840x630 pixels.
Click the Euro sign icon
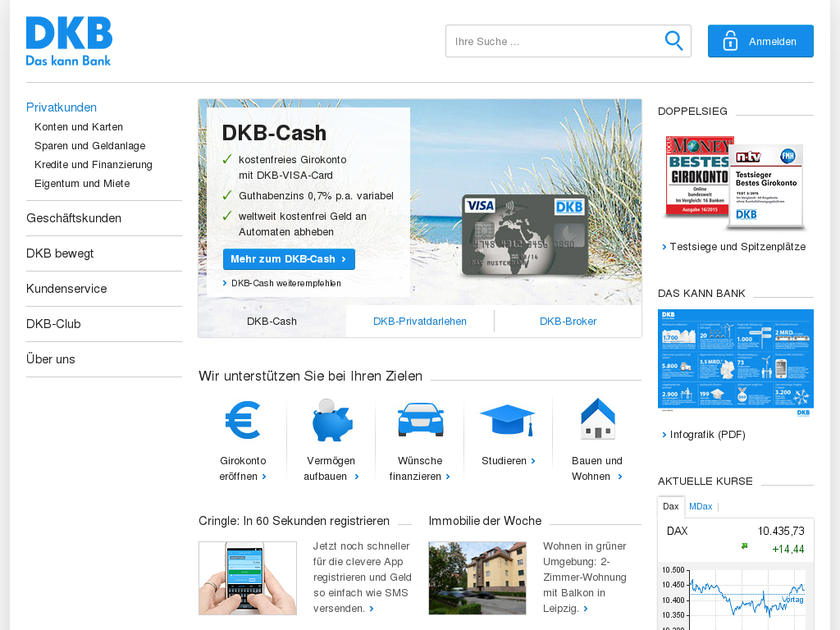point(243,420)
